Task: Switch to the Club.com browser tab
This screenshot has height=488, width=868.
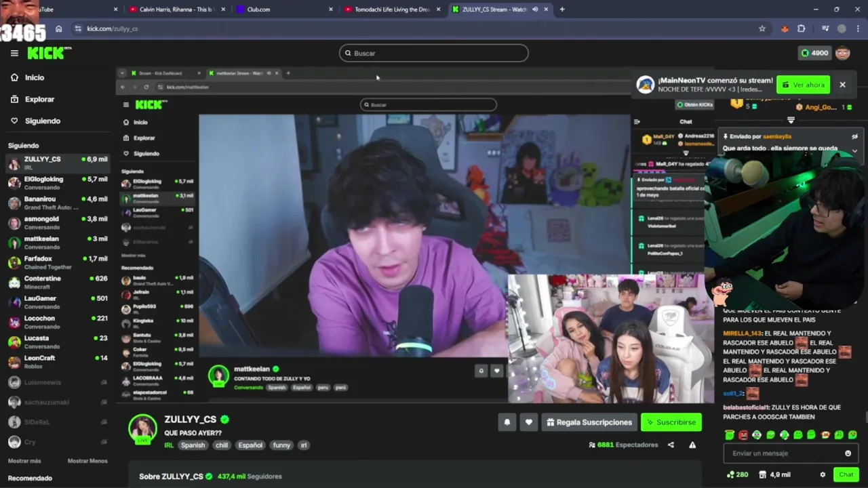Action: coord(285,9)
